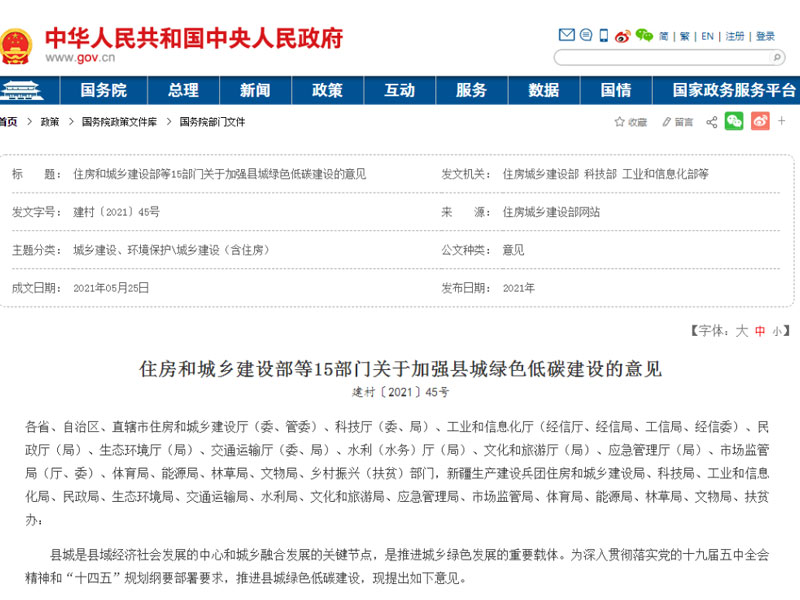Set font size to 大
This screenshot has width=800, height=600.
(741, 331)
